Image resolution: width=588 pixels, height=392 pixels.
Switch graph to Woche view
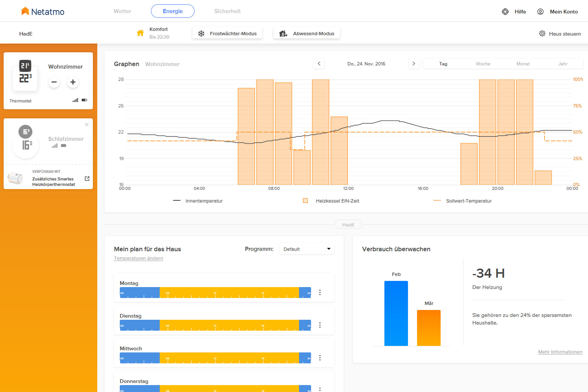pyautogui.click(x=483, y=64)
